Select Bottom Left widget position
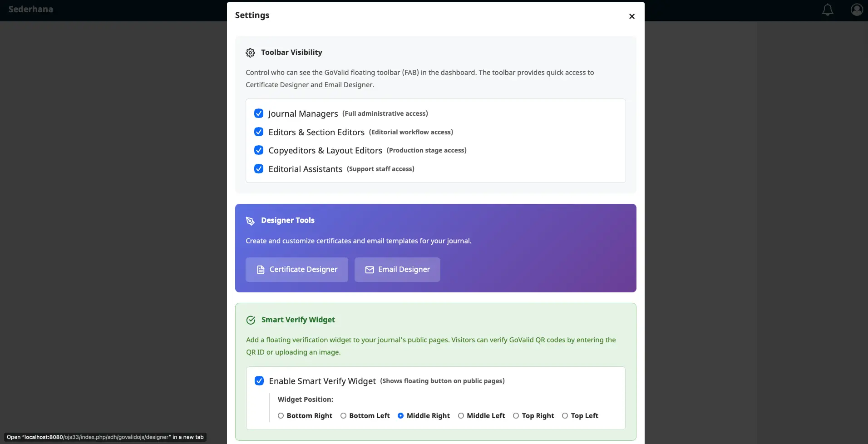Viewport: 868px width, 444px height. tap(343, 416)
